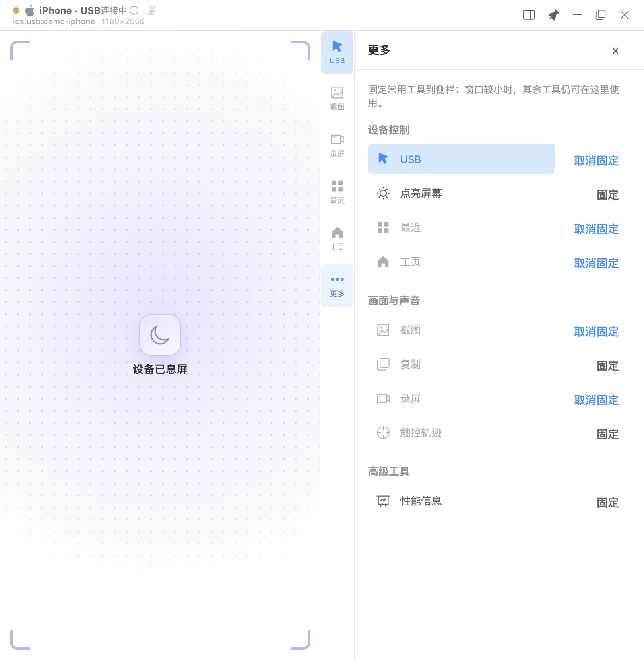Open 最近 recent apps from sidebar
Image resolution: width=644 pixels, height=660 pixels.
(337, 192)
